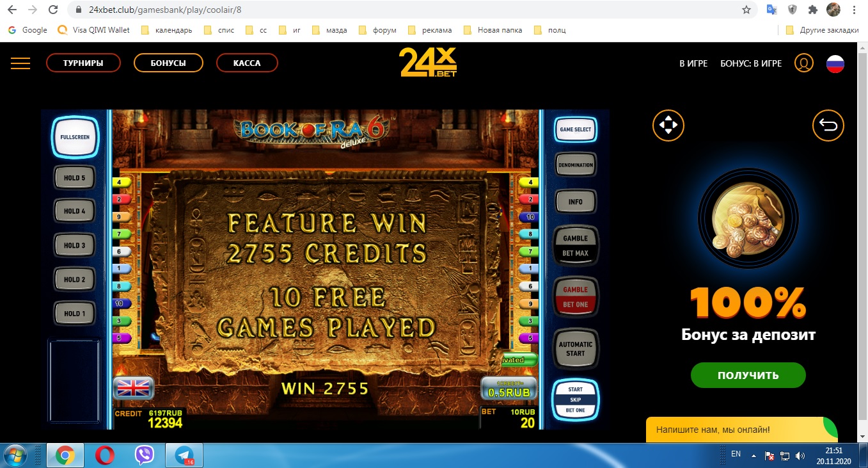The image size is (868, 468).
Task: Click the WIN 2755 text in the game
Action: coord(325,389)
